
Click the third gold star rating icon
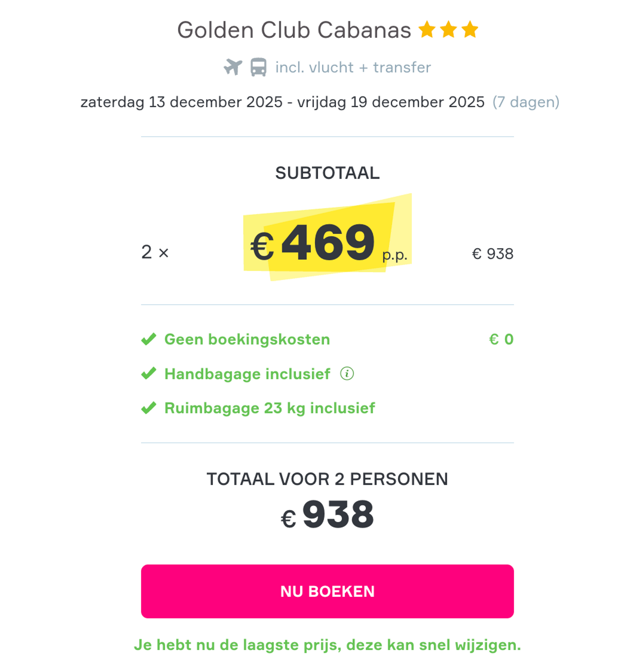[470, 29]
